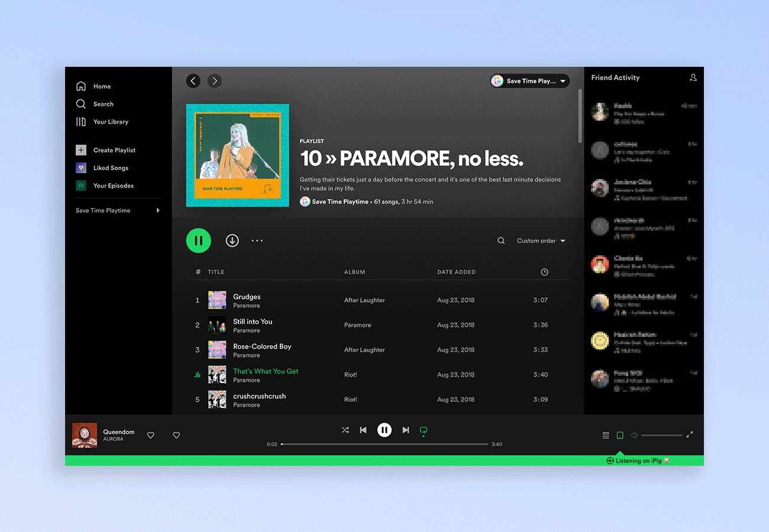The height and width of the screenshot is (532, 769).
Task: Open Liked Songs heart tile
Action: [x=81, y=168]
